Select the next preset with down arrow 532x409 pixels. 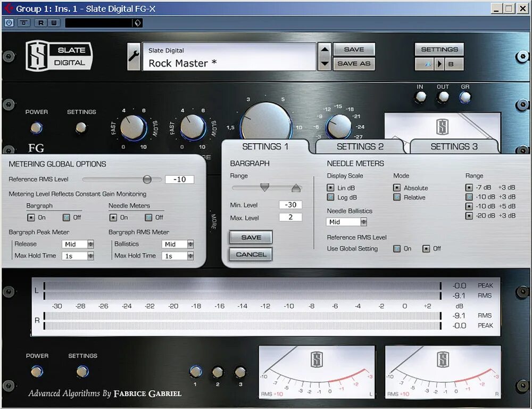point(325,63)
